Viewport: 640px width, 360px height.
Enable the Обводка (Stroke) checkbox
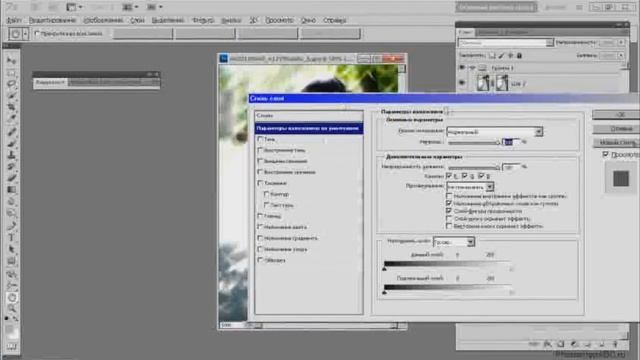pos(260,260)
